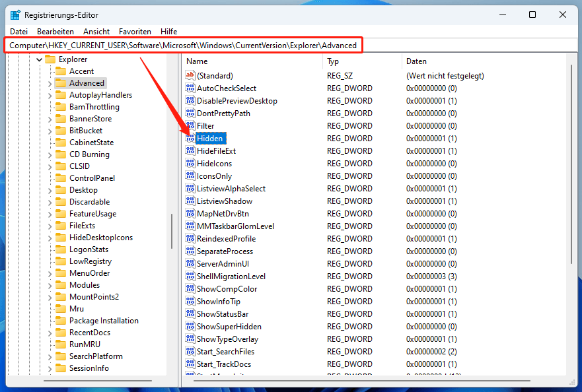Click the values list vertical scrollbar thumb
The image size is (582, 392).
[x=571, y=165]
